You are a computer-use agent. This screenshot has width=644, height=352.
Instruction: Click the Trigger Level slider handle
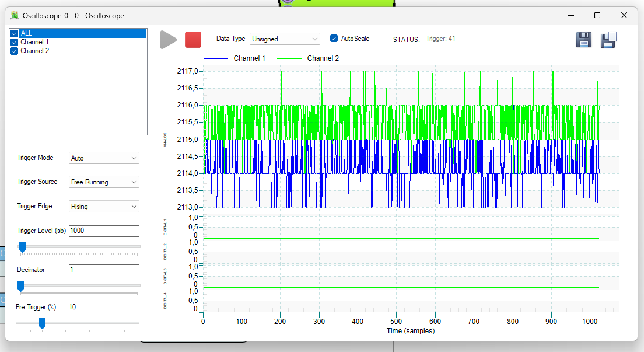click(23, 247)
